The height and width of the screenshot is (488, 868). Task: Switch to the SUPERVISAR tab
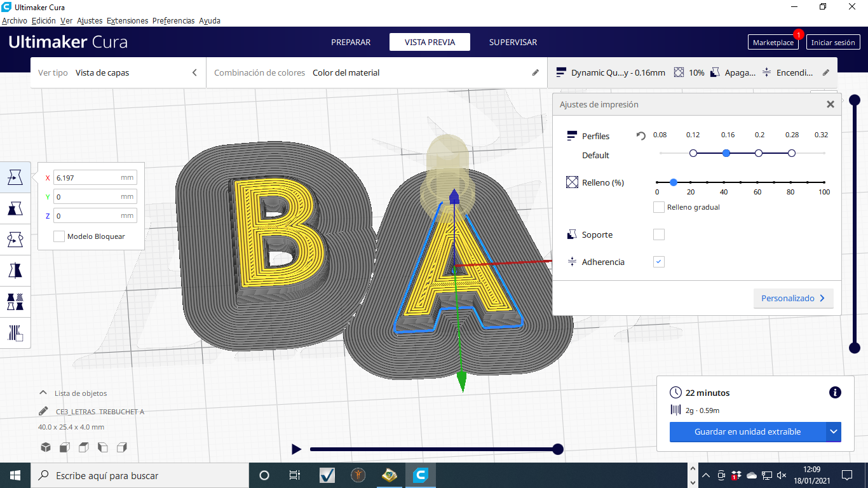[512, 42]
